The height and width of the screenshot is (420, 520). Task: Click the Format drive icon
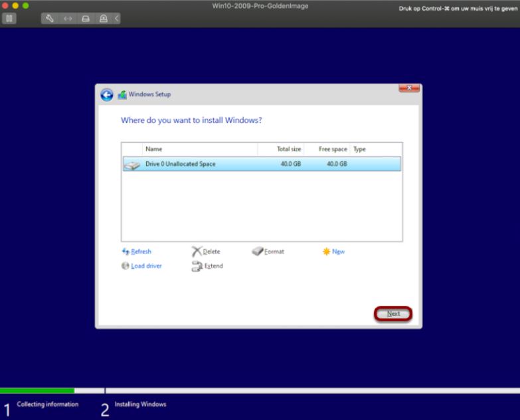[258, 251]
